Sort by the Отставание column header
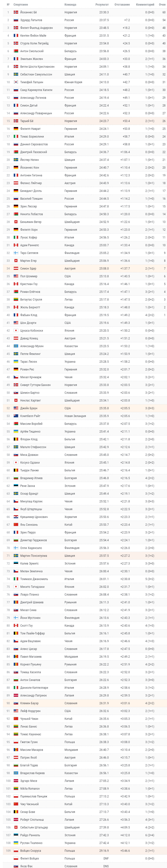Screen dimensions: 167x868 (x=122, y=5)
